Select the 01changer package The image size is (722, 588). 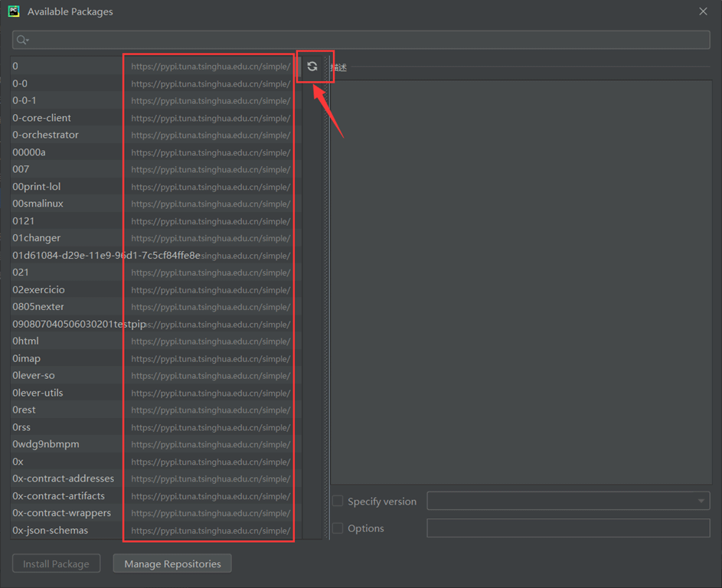point(37,238)
